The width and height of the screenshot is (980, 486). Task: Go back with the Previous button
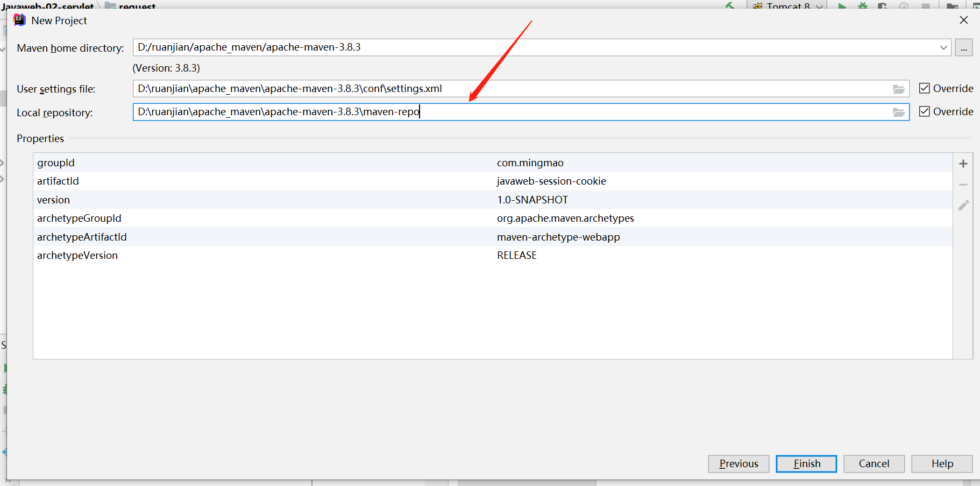tap(738, 463)
